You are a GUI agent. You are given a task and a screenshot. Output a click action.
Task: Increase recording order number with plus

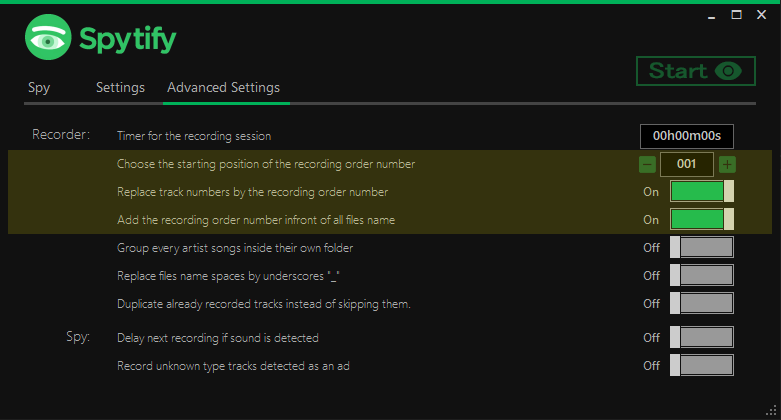pos(727,164)
